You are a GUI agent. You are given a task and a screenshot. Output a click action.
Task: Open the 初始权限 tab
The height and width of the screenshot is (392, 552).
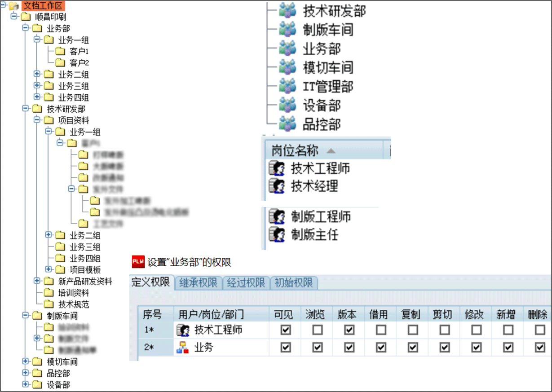click(294, 282)
